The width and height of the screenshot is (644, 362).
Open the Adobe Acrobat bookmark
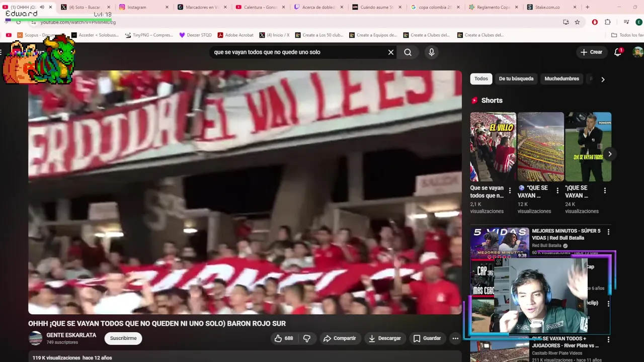[235, 35]
